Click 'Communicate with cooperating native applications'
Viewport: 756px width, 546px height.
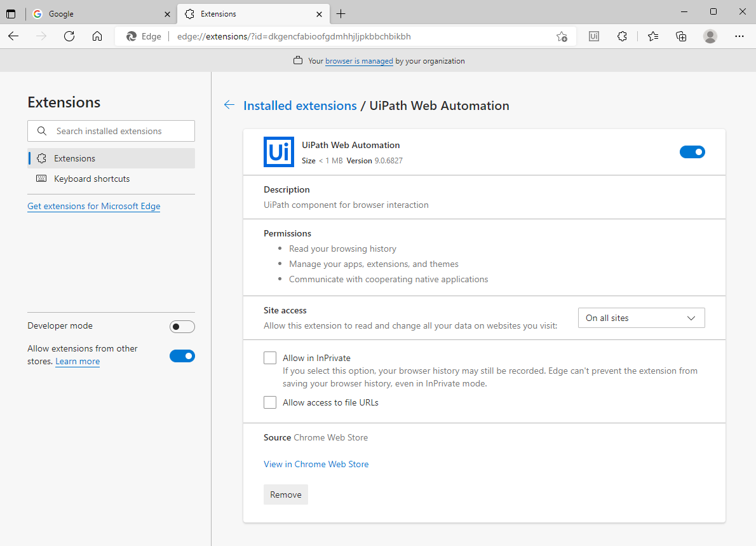pos(389,279)
